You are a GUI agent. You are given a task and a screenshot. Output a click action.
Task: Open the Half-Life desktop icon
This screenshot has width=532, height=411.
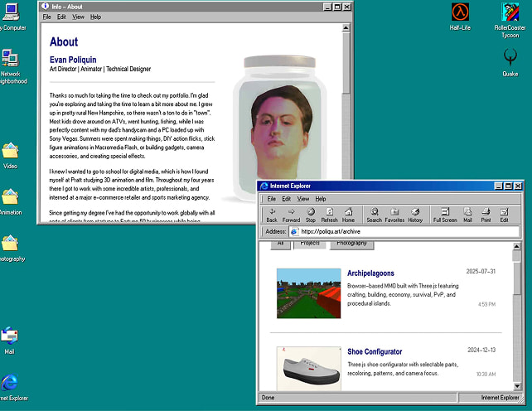click(x=460, y=16)
